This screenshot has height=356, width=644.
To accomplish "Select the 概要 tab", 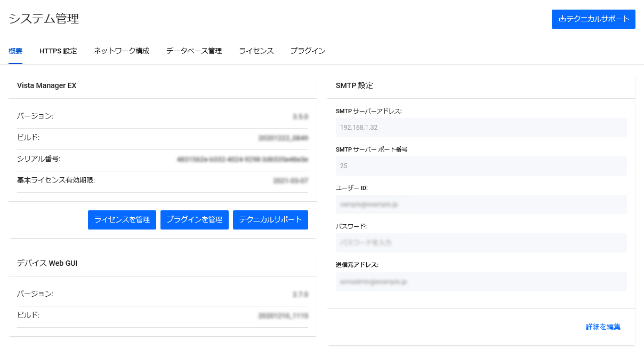I will (15, 51).
